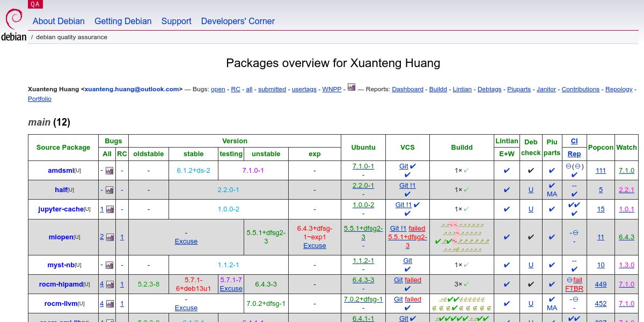Open About Debian menu
This screenshot has height=322, width=644.
[58, 21]
